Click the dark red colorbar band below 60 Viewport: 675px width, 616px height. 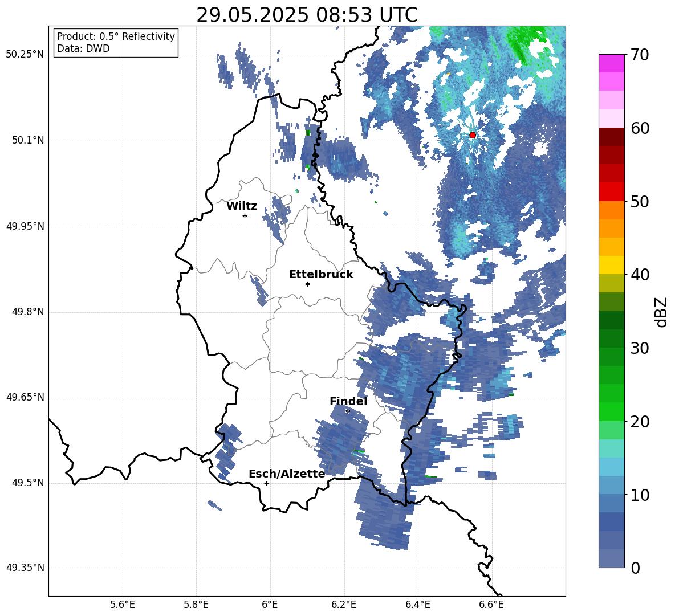tap(611, 137)
